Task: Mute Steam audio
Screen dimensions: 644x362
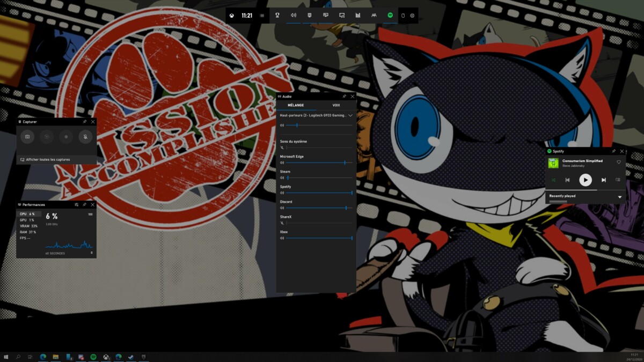Action: click(x=282, y=178)
